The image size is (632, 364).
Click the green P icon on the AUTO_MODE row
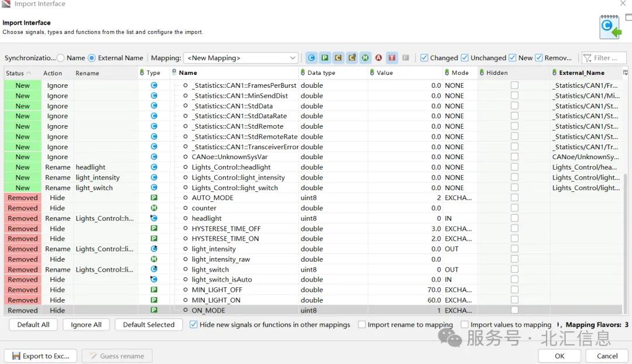153,198
